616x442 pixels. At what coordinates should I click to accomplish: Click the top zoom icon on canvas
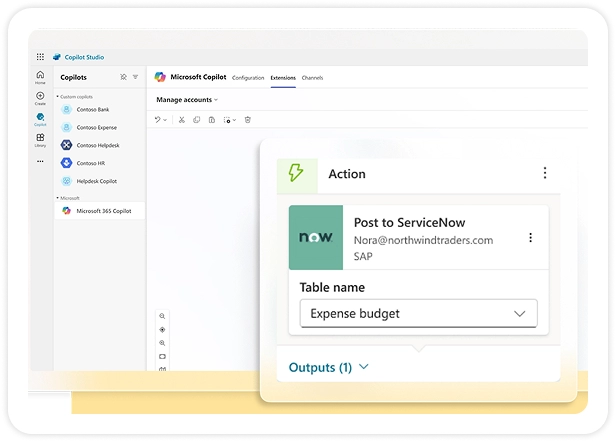tap(162, 316)
